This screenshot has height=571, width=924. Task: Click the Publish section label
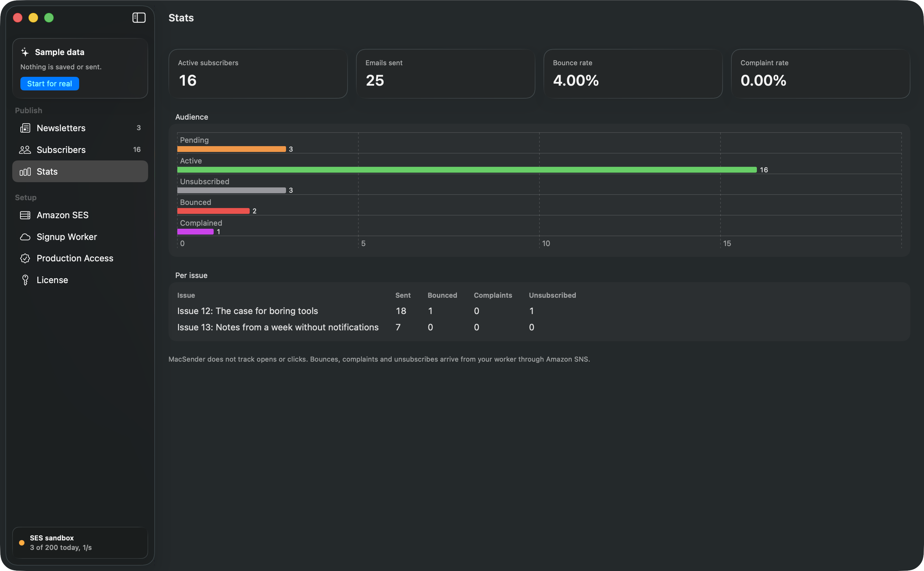(28, 110)
